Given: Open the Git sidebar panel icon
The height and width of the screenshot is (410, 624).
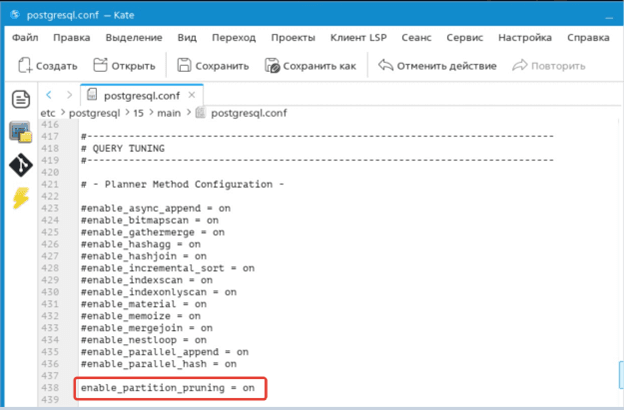Looking at the screenshot, I should (21, 164).
